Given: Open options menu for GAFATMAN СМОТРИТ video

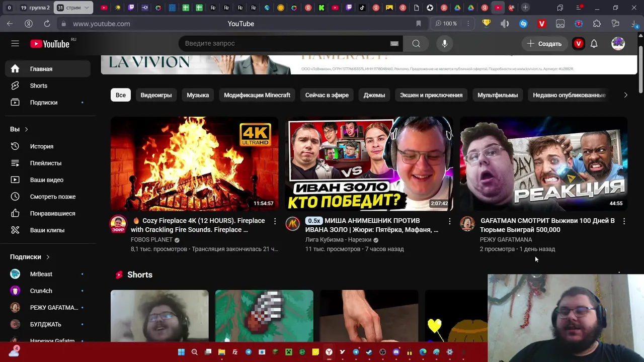Looking at the screenshot, I should (624, 221).
